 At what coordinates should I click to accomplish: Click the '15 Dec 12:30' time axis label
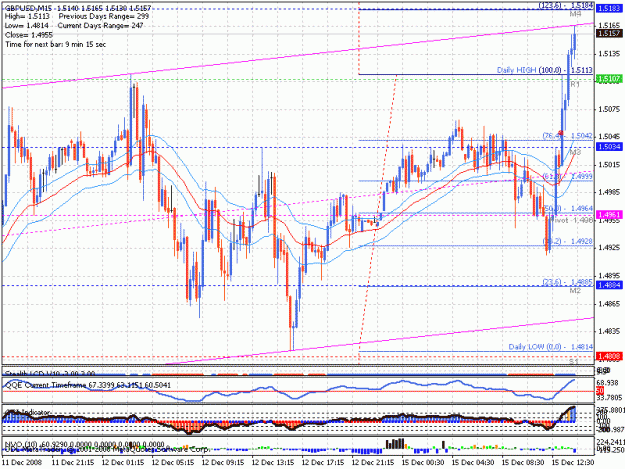(x=572, y=462)
